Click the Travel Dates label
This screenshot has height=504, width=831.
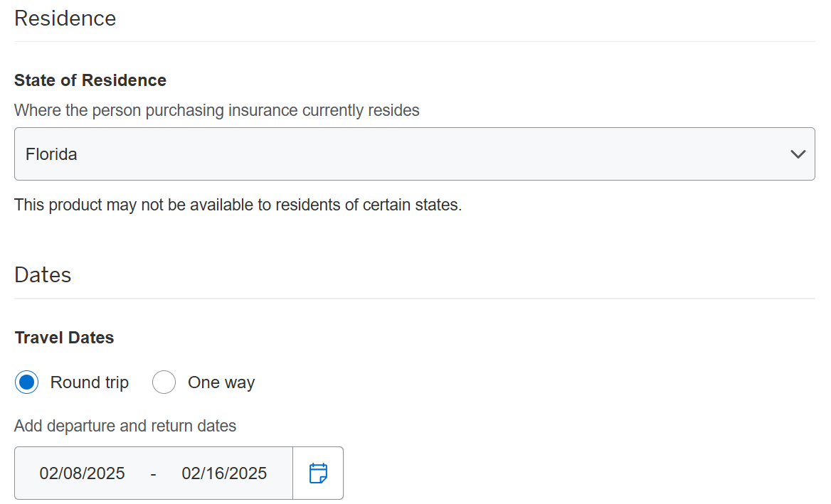[64, 337]
